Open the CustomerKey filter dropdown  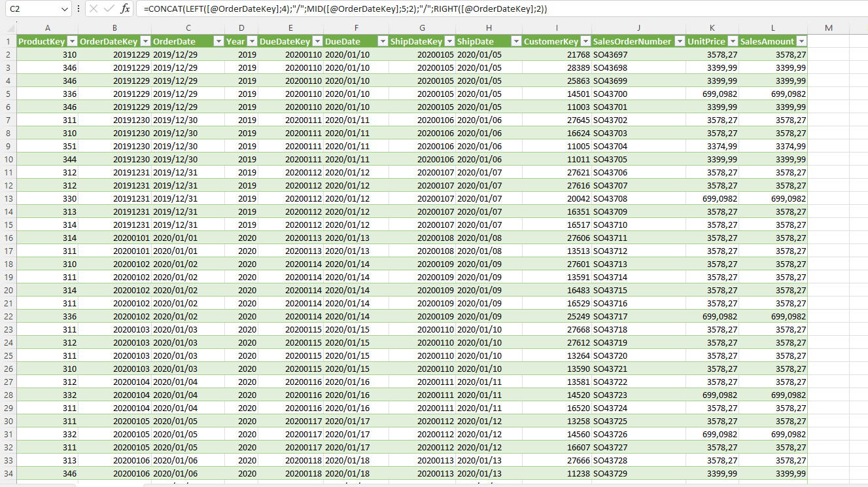[585, 41]
